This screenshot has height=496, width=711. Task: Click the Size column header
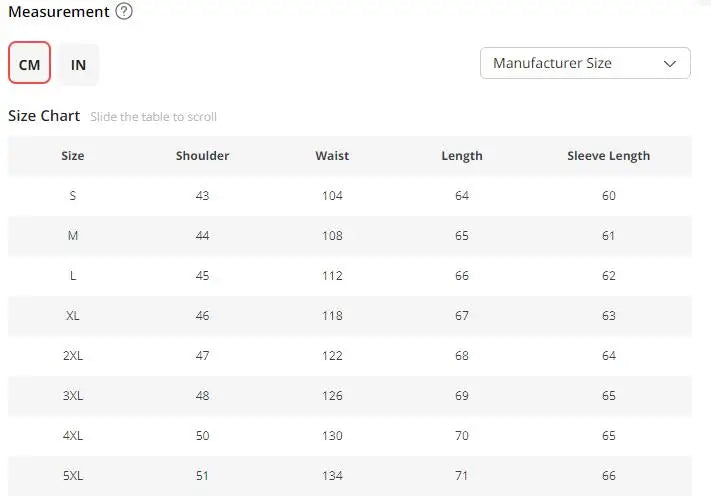(x=73, y=156)
